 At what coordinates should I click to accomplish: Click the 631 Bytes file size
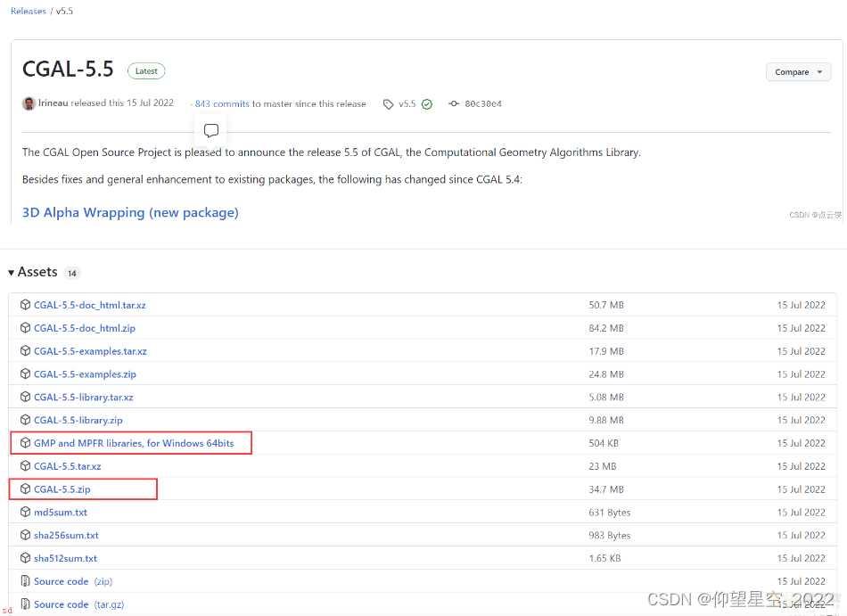click(x=610, y=513)
